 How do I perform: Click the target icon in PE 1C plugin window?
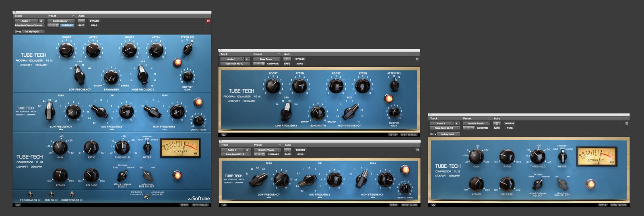point(417,59)
